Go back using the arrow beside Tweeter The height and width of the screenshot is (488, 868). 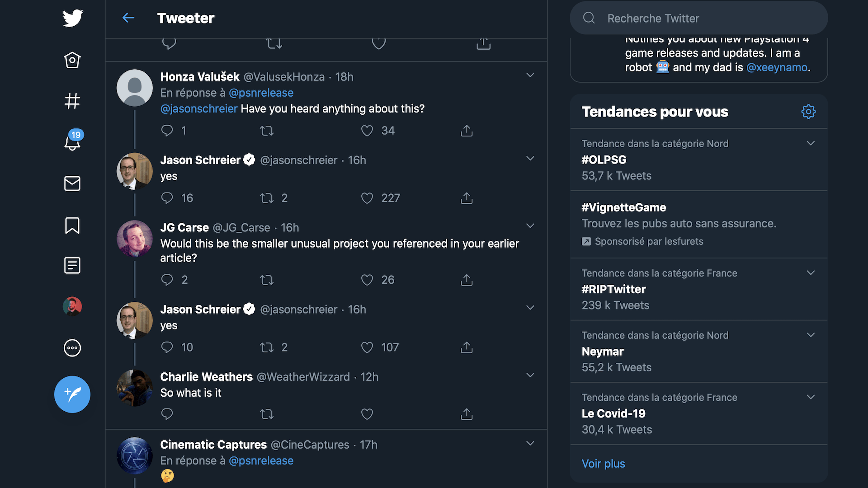pos(128,18)
